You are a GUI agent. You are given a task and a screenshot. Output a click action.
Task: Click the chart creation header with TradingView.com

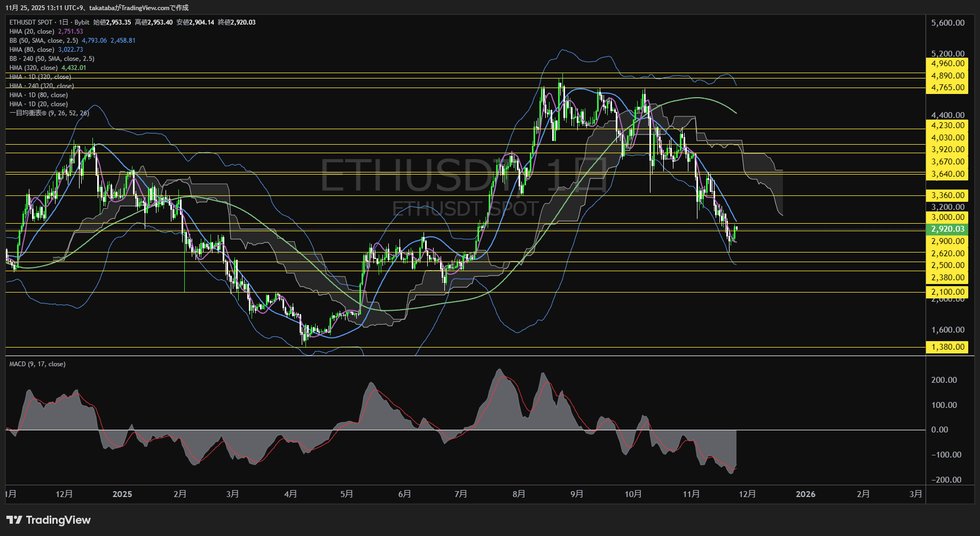click(x=97, y=7)
